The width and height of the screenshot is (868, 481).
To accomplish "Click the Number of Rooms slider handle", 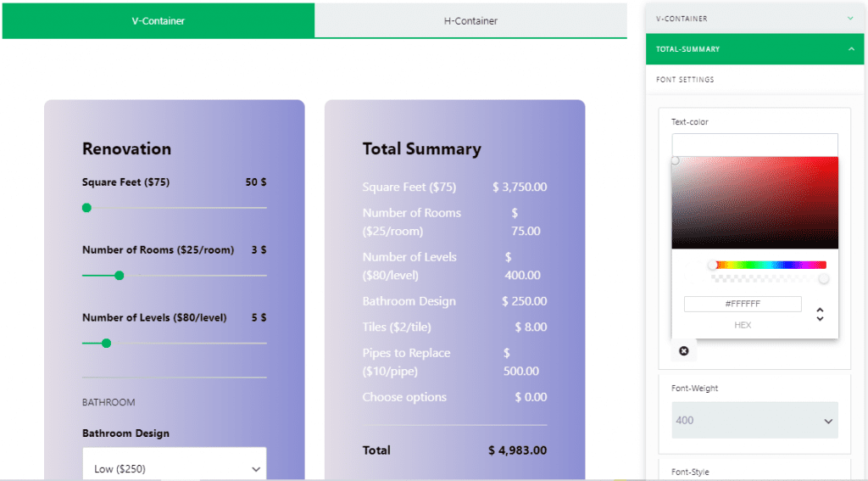I will 120,275.
